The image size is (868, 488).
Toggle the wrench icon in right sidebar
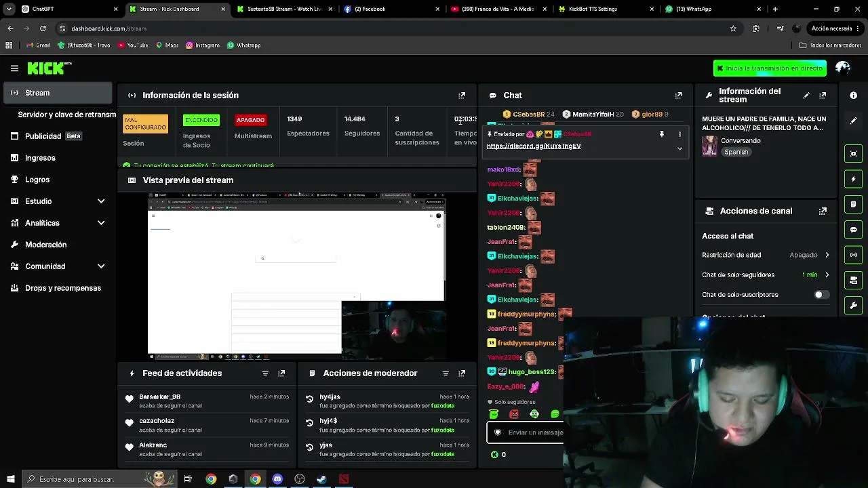[854, 306]
